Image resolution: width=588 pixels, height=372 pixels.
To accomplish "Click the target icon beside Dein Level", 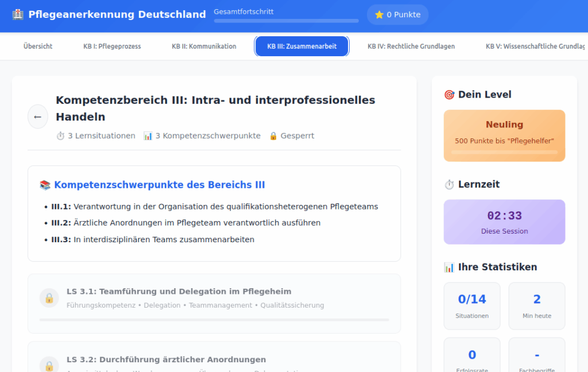I will (449, 95).
